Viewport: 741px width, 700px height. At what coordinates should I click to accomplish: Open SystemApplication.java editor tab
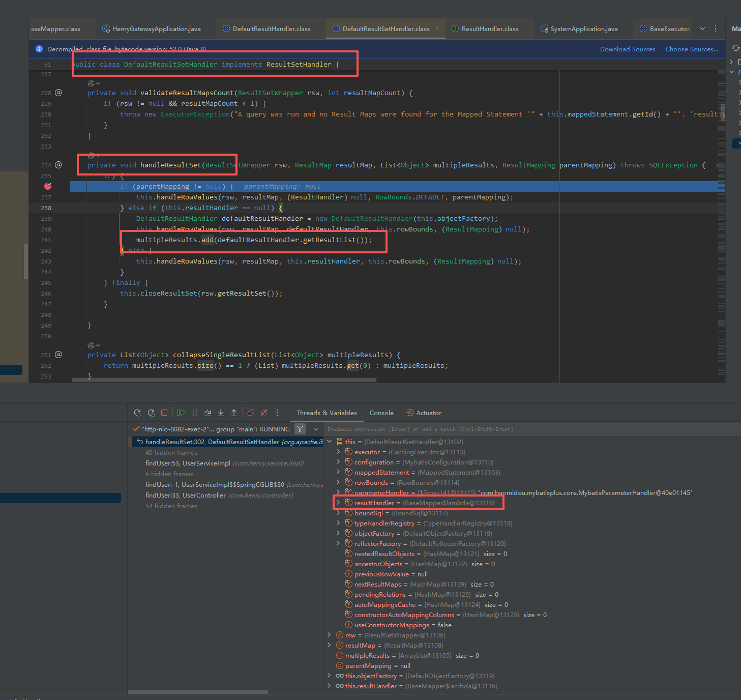579,28
